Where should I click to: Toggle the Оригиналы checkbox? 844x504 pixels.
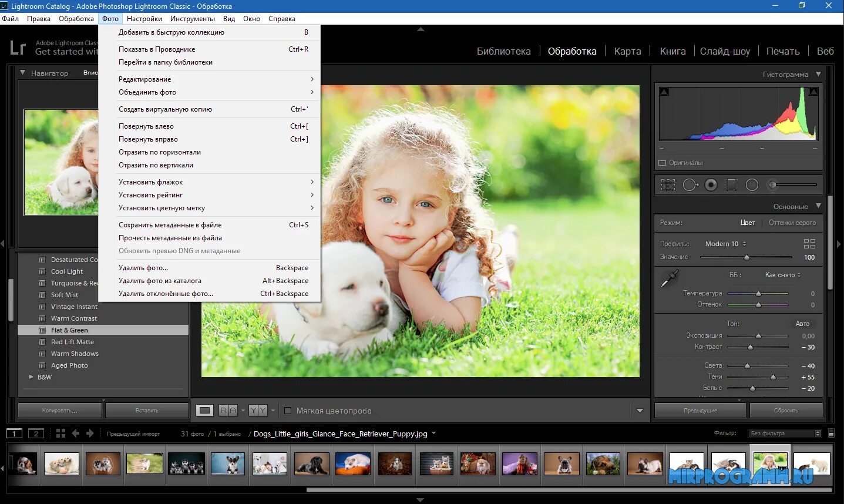pos(663,163)
